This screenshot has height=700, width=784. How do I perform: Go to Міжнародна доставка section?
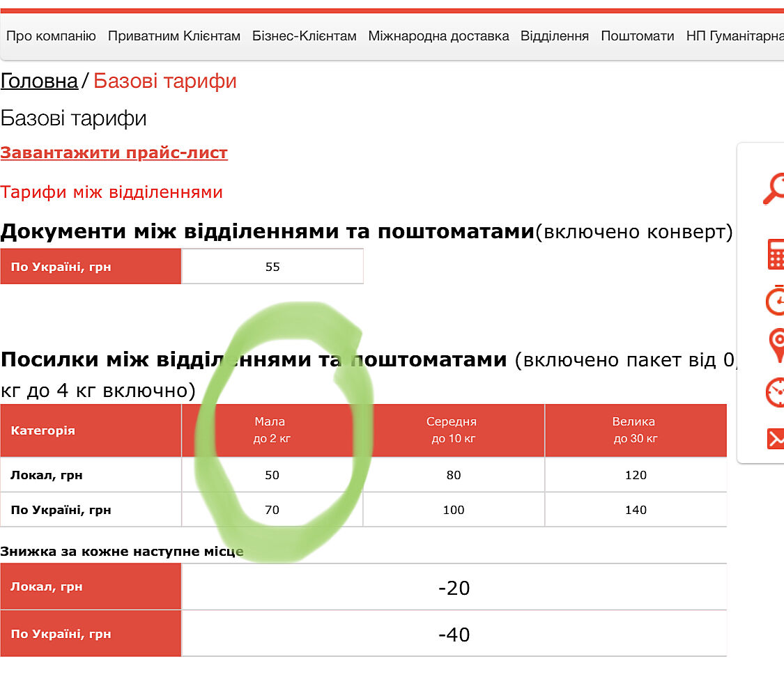(438, 36)
